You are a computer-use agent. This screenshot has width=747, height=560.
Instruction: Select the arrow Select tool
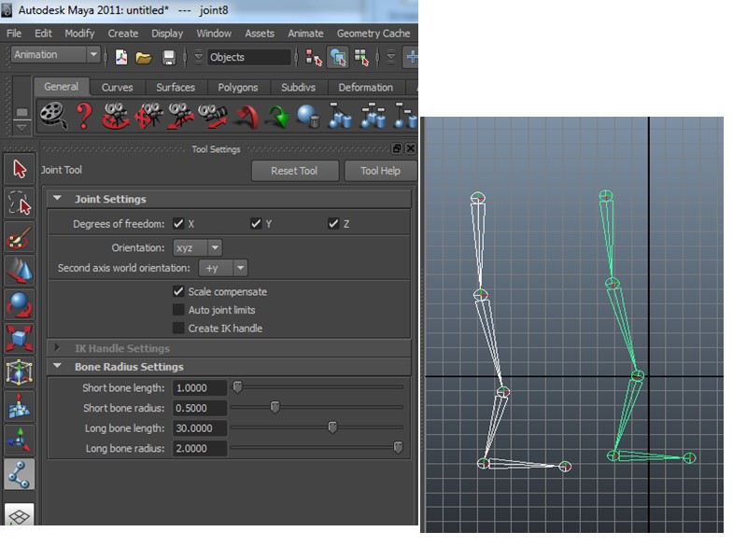20,169
